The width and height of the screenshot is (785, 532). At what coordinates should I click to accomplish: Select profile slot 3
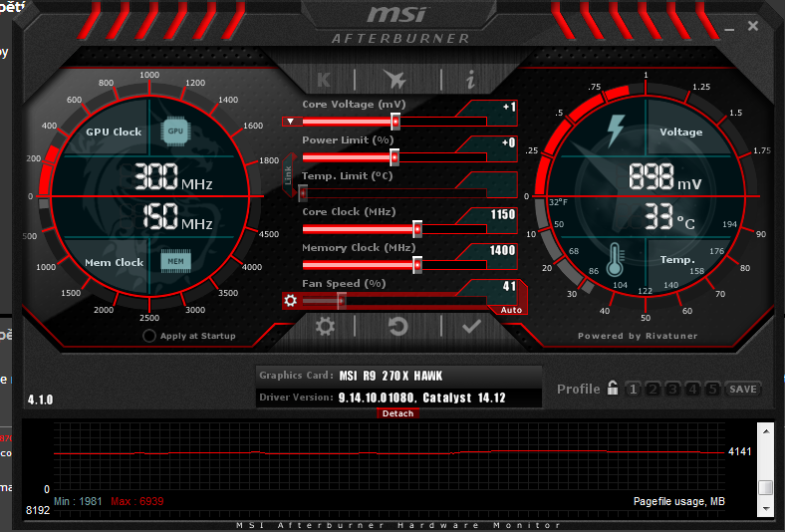tap(672, 389)
